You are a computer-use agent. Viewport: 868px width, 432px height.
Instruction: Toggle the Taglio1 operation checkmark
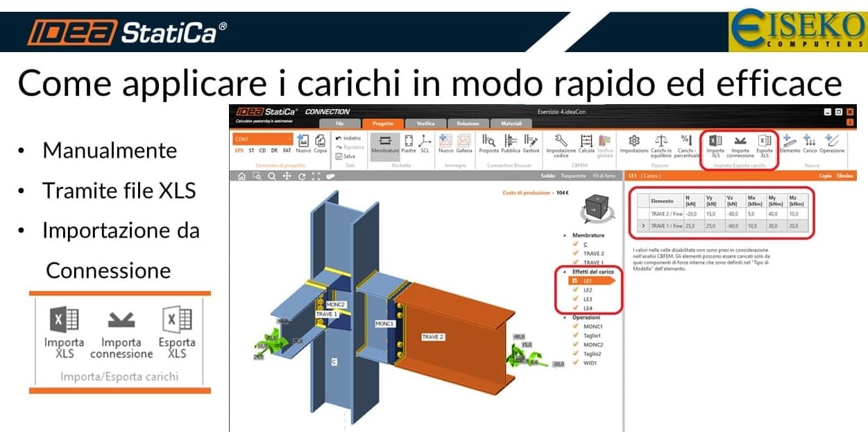coord(575,335)
